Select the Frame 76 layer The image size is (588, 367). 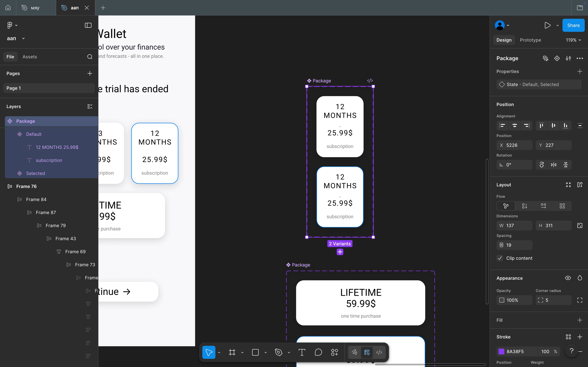click(x=26, y=186)
